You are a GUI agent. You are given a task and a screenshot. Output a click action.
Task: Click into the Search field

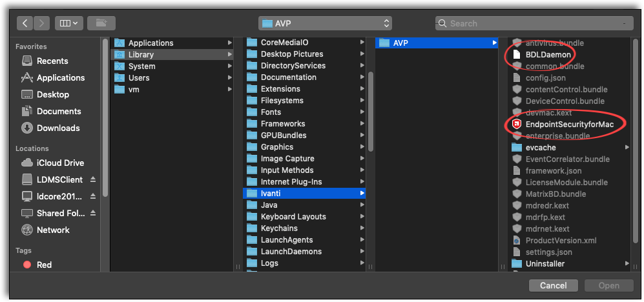pyautogui.click(x=536, y=23)
